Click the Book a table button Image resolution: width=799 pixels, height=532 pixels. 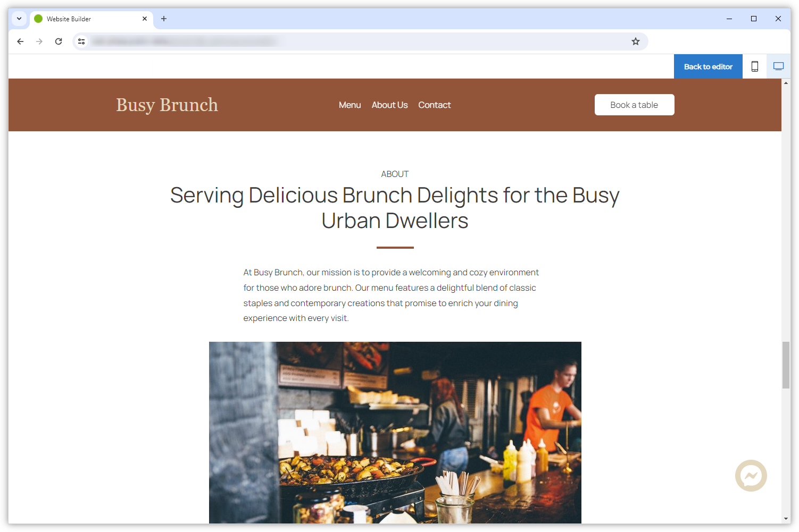pyautogui.click(x=634, y=105)
